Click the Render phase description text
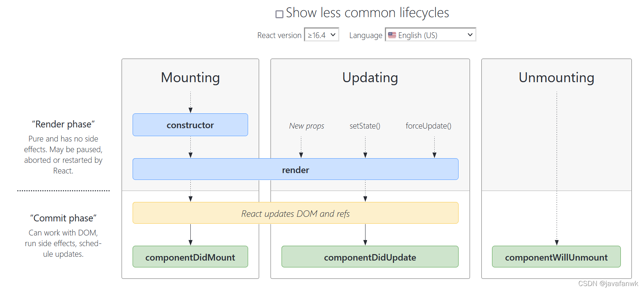Screen dimensions: 644x291 point(63,154)
